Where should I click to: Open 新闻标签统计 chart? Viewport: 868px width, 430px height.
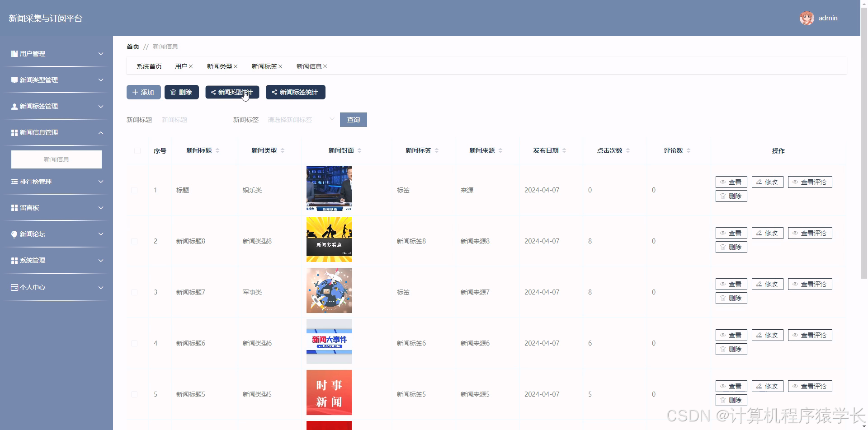pos(295,92)
